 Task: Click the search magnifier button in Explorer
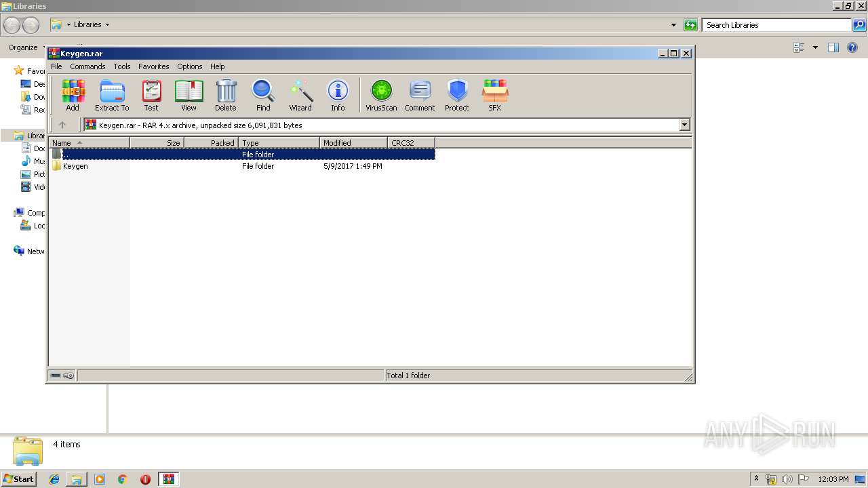click(x=859, y=25)
